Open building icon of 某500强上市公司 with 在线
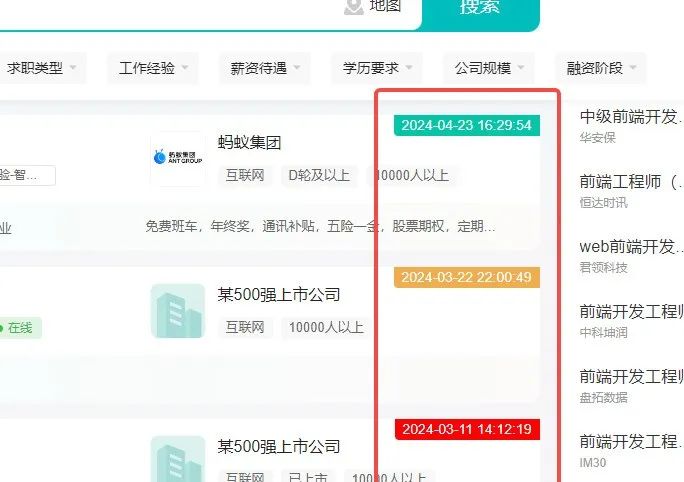 pos(178,311)
